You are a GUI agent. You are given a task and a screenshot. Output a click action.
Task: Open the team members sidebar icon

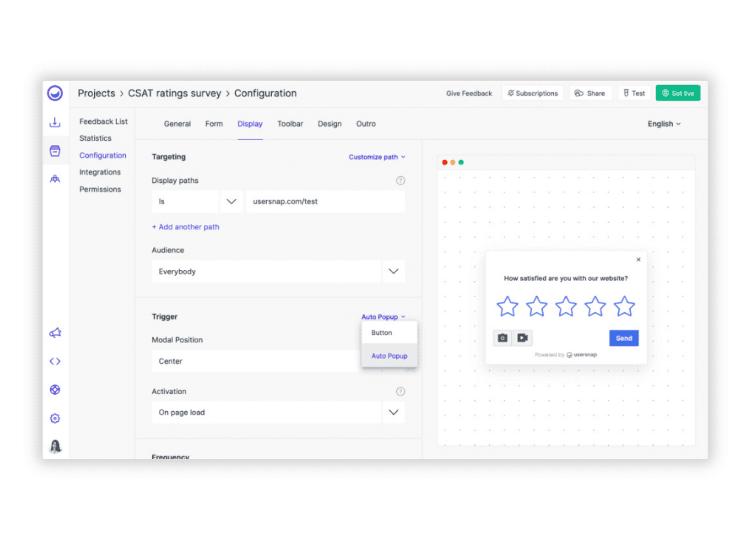pos(55,179)
